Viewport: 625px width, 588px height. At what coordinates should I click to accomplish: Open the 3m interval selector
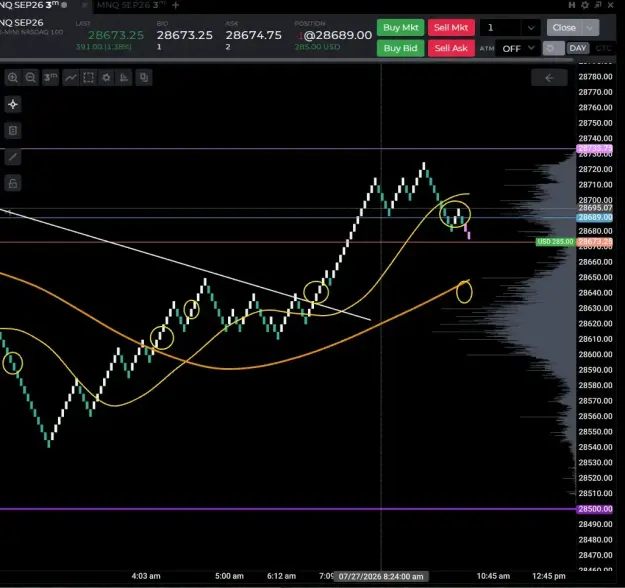pos(50,78)
